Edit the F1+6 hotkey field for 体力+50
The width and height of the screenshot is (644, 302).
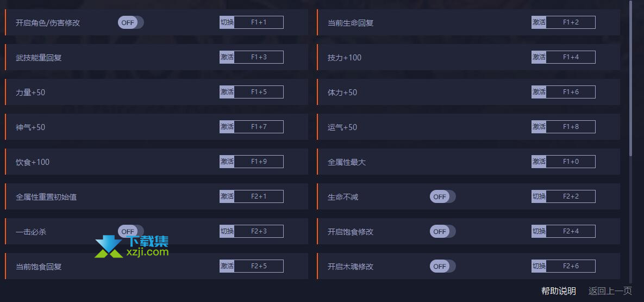[571, 92]
